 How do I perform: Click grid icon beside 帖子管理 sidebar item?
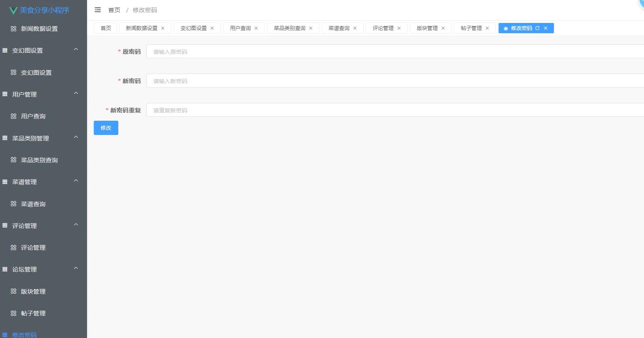[x=13, y=313]
